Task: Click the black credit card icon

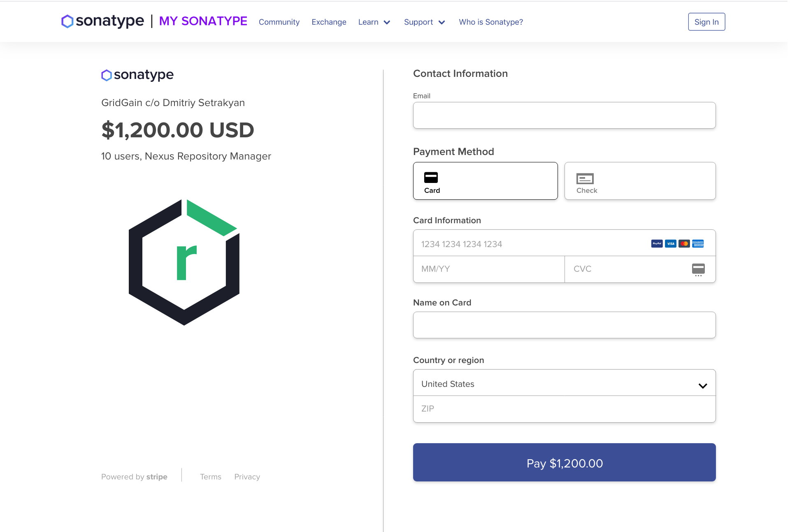Action: click(x=431, y=177)
